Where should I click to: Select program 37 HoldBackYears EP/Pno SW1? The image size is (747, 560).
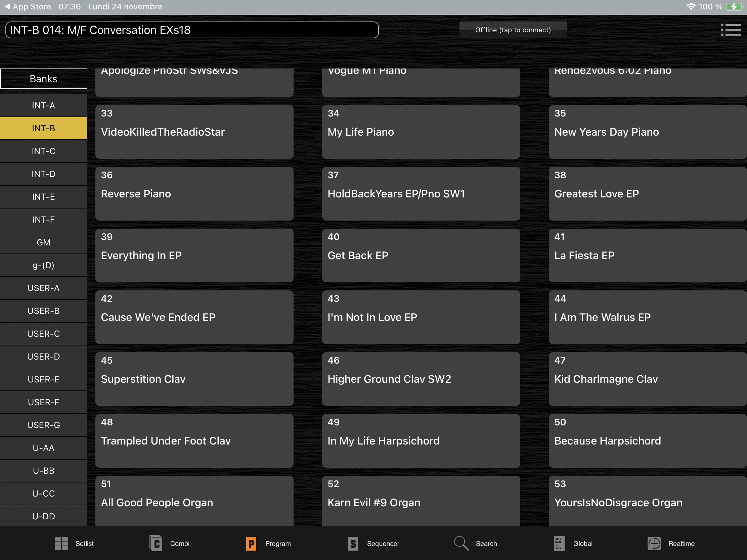(x=421, y=193)
